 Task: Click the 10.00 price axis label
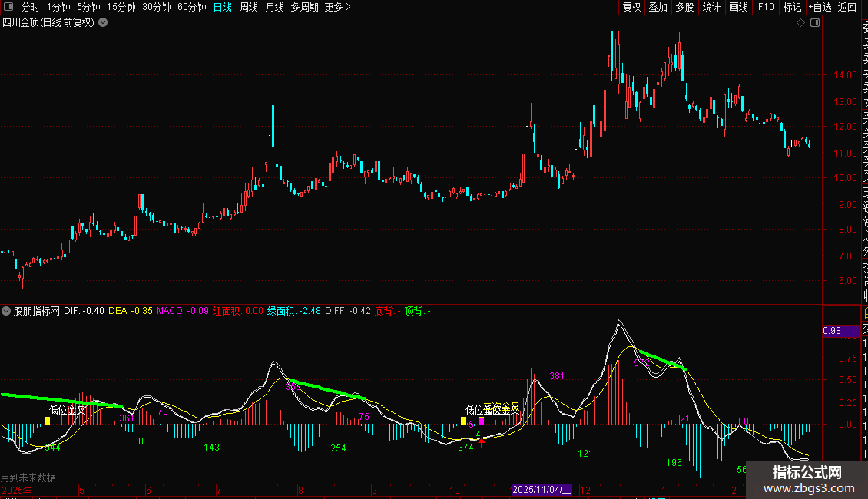(845, 178)
